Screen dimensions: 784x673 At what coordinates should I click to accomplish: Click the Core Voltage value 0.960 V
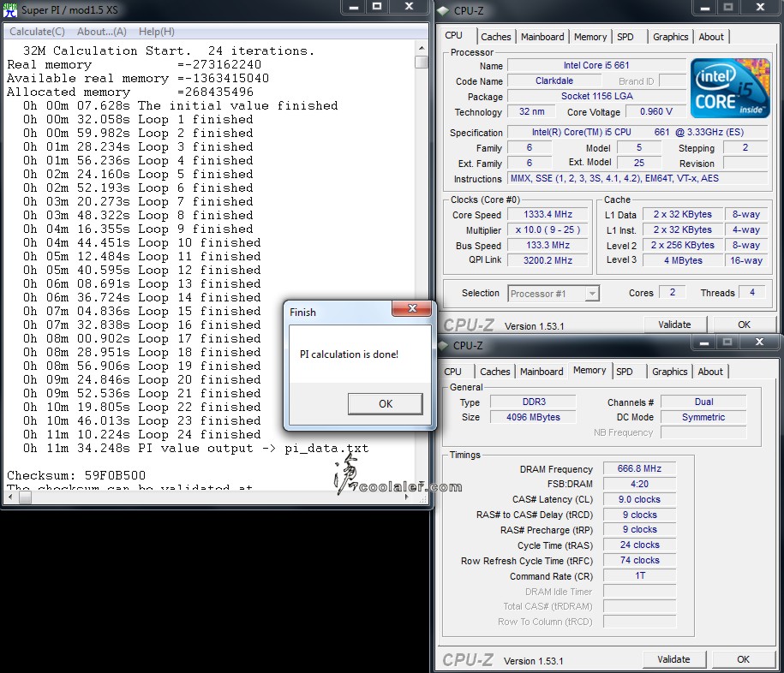click(x=656, y=111)
